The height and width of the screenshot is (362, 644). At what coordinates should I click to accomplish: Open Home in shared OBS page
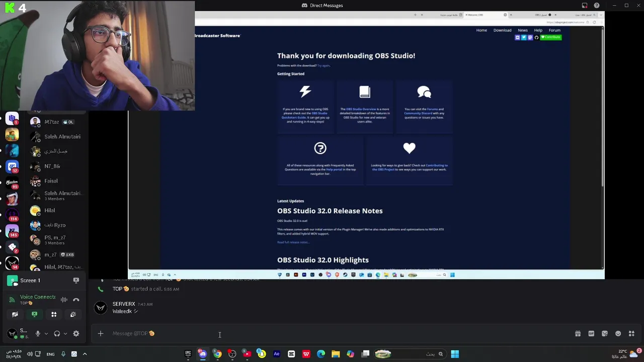[481, 30]
